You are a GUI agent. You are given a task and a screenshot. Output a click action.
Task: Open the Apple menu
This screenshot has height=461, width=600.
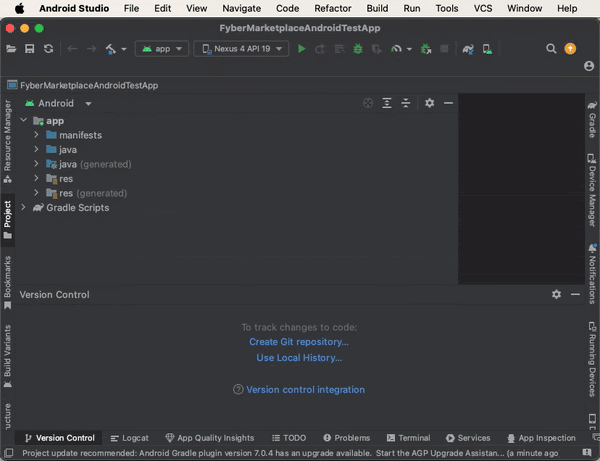[20, 8]
